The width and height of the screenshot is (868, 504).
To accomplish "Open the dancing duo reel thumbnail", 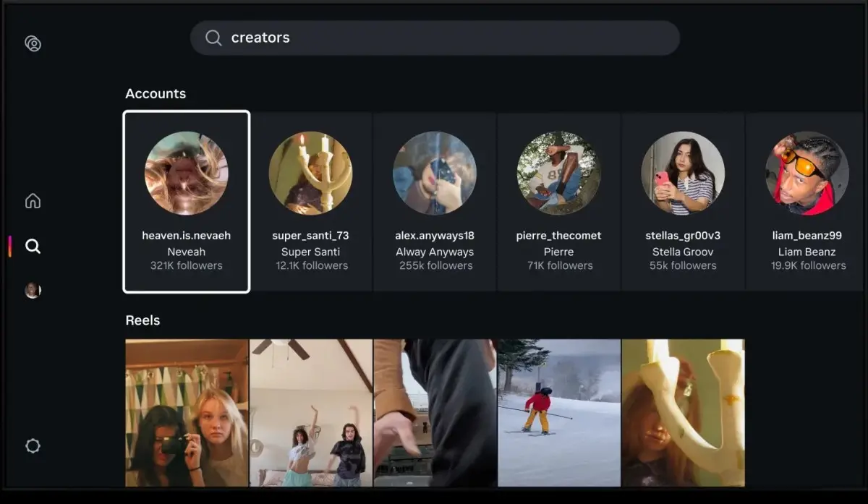I will pyautogui.click(x=311, y=412).
